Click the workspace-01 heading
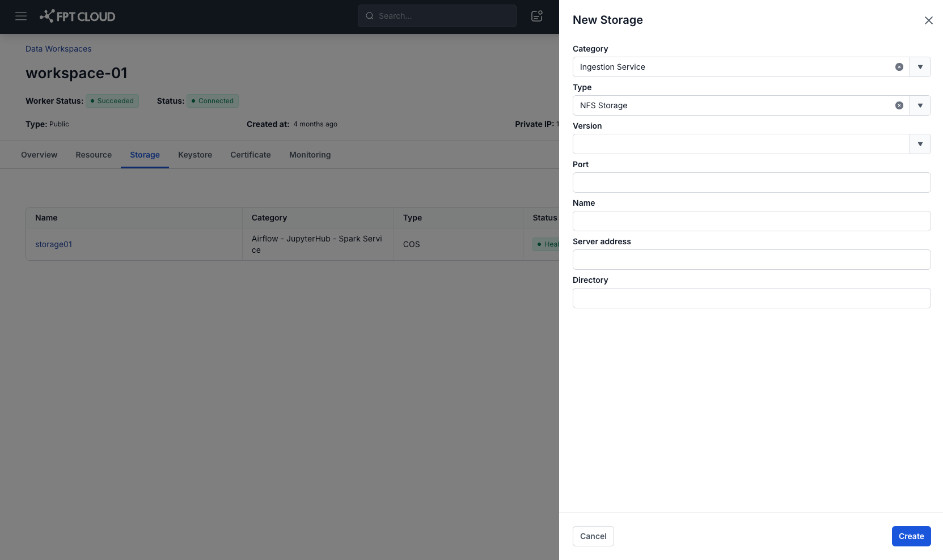Screen dimensions: 943x560 coord(77,73)
